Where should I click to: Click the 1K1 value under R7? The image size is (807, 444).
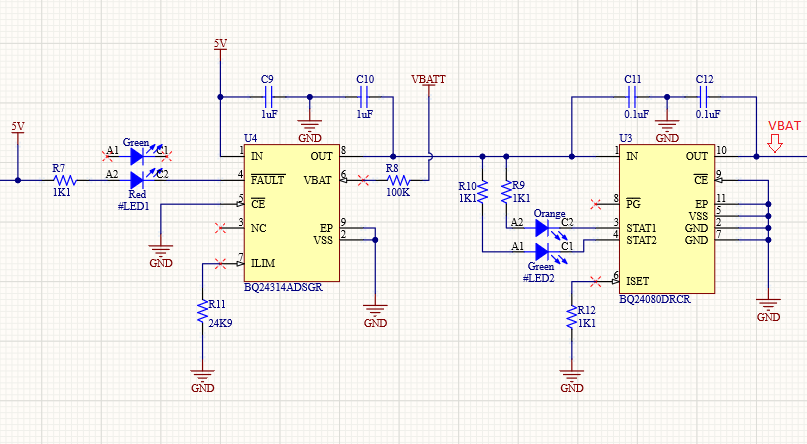click(61, 192)
